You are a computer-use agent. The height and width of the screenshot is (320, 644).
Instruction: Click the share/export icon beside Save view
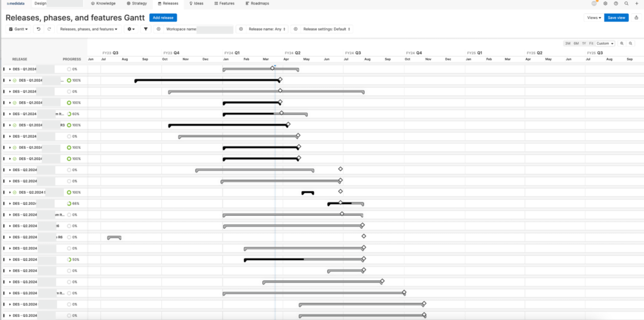(636, 18)
